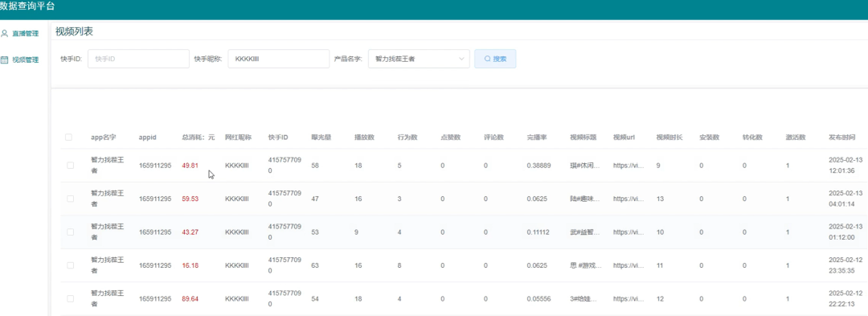
Task: Click the 0.38889 completion rate value
Action: (538, 165)
